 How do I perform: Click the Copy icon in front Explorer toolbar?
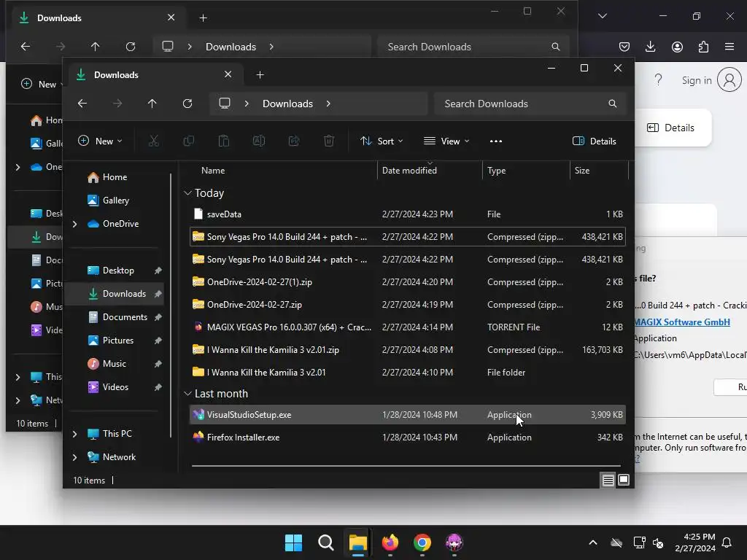click(189, 141)
